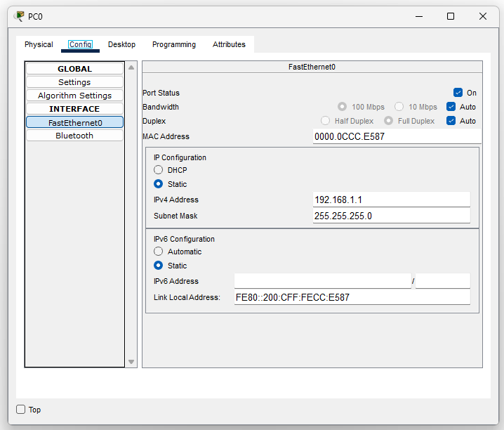
Task: Click the Subnet Mask field
Action: [391, 216]
